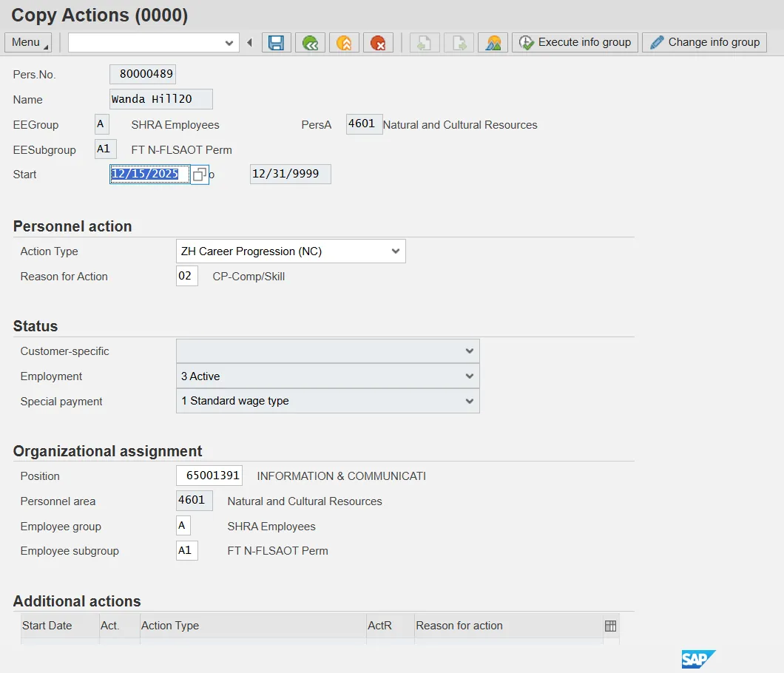Open the command field dropdown in toolbar
This screenshot has width=784, height=673.
[229, 43]
